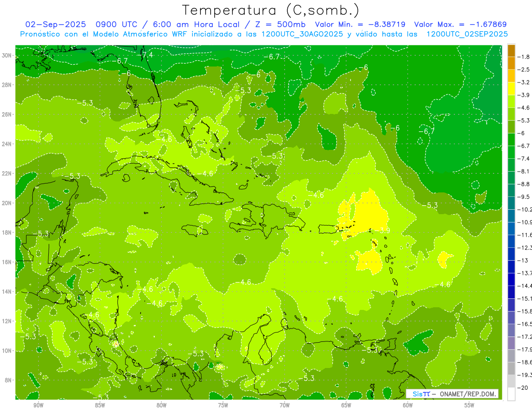Click the title "Temperatura (C,somb.)"
The height and width of the screenshot is (411, 532).
coord(271,10)
